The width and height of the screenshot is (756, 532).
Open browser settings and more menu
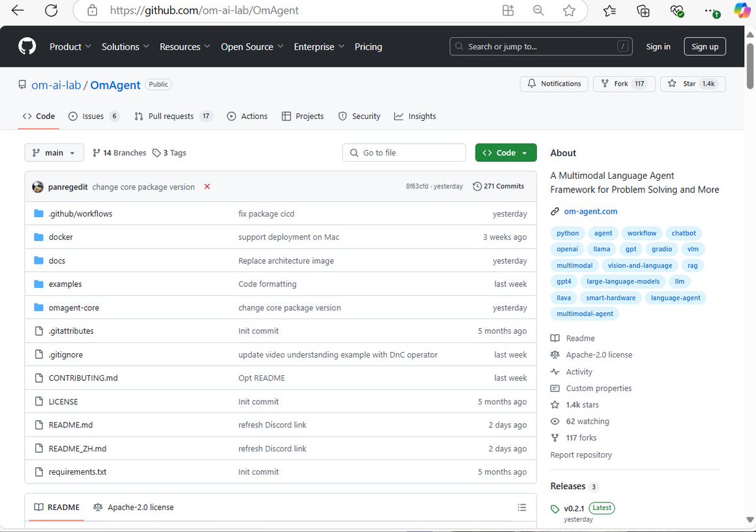pyautogui.click(x=711, y=11)
